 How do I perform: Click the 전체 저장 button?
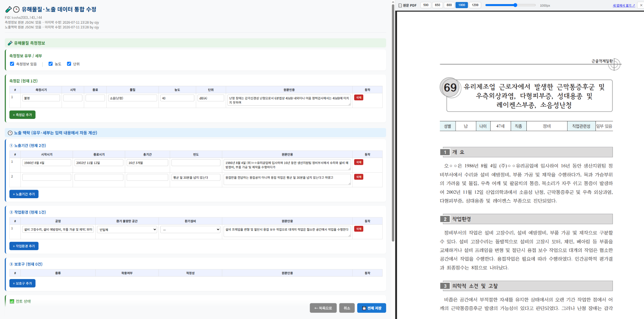pyautogui.click(x=371, y=308)
